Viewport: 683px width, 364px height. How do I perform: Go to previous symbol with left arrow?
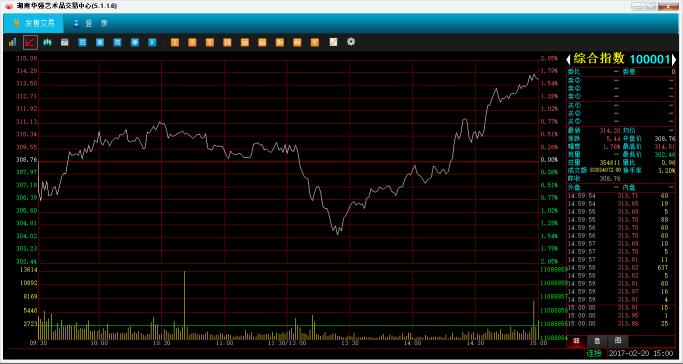[x=568, y=59]
